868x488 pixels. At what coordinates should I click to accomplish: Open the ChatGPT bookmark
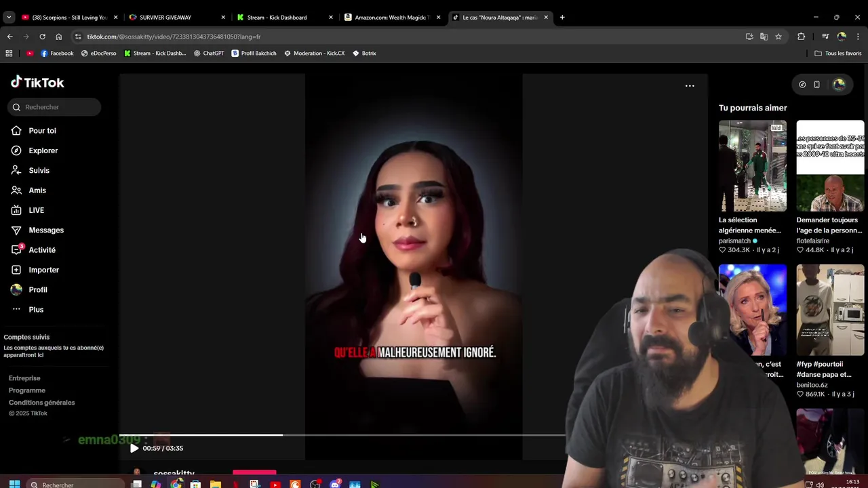tap(209, 53)
